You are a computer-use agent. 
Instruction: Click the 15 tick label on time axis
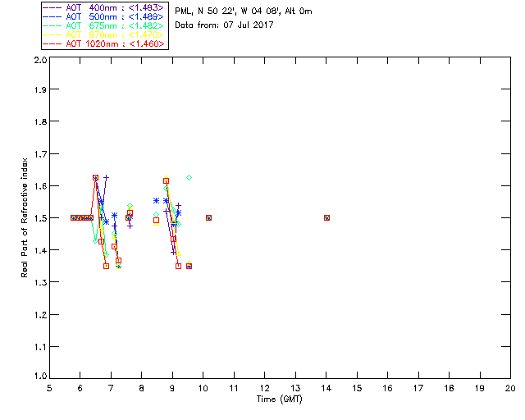[x=357, y=388]
